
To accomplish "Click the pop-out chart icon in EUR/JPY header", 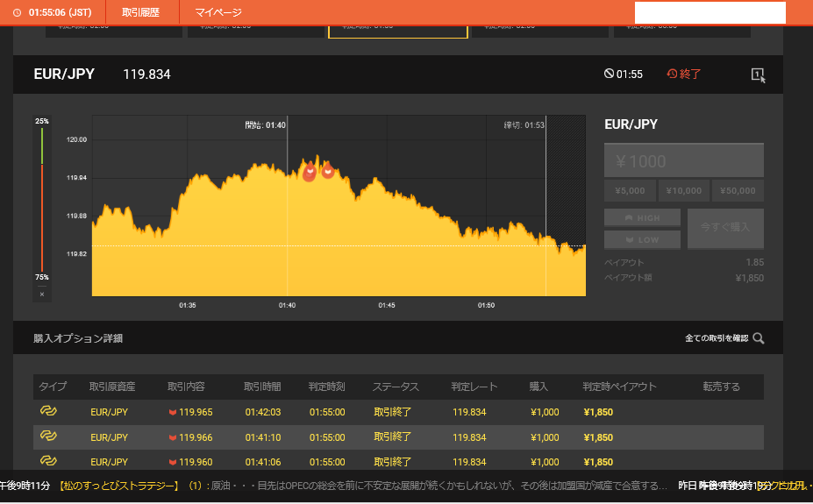I will tap(758, 75).
